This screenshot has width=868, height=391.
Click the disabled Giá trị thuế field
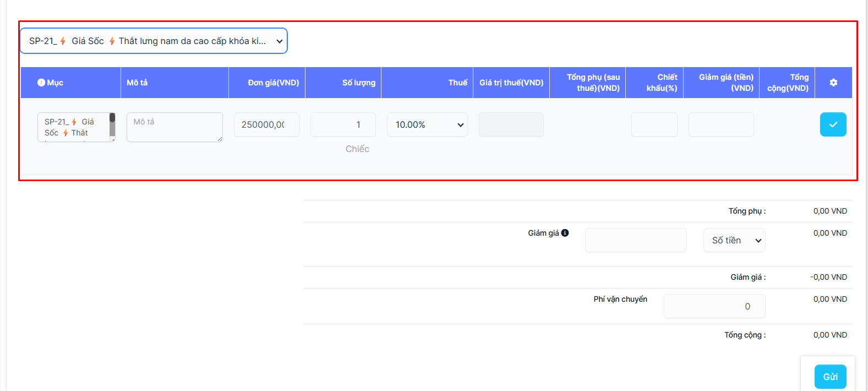pyautogui.click(x=511, y=124)
